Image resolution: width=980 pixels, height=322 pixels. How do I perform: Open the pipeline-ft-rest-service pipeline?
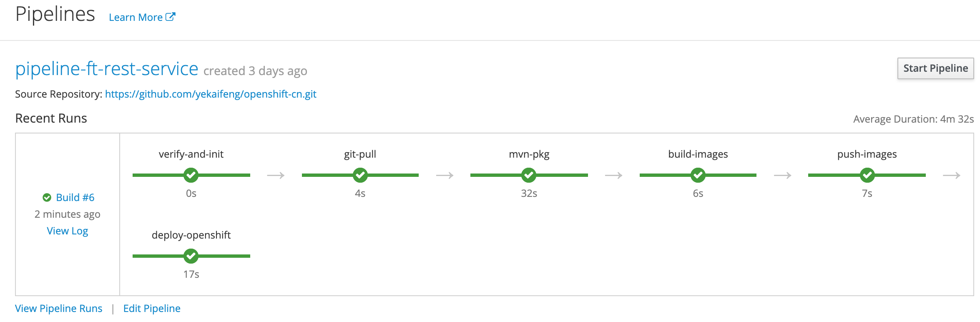point(107,69)
